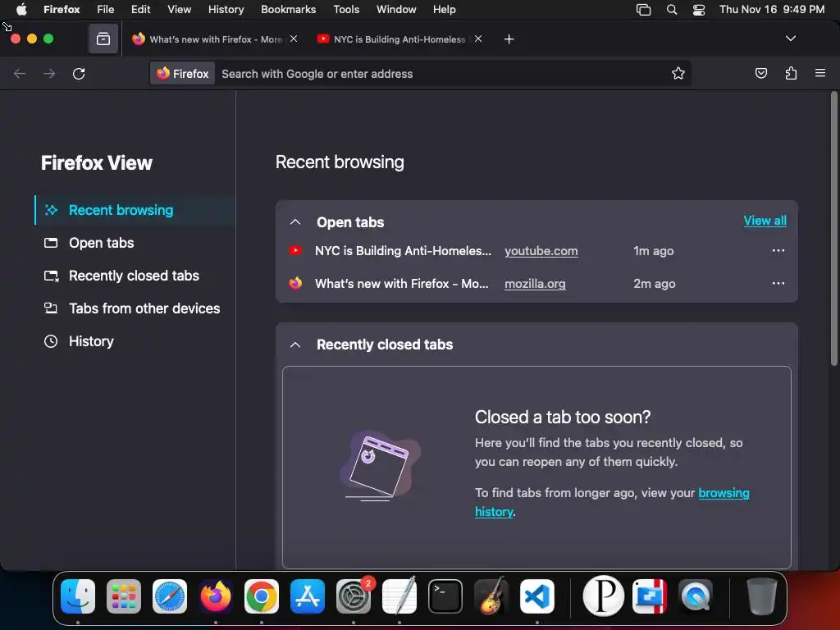Bookmark this page with the star icon
Screen dimensions: 840x630
tap(678, 73)
